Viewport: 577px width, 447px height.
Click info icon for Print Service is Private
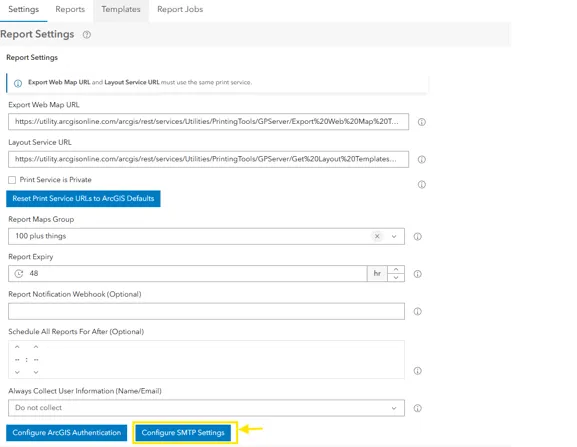(422, 185)
